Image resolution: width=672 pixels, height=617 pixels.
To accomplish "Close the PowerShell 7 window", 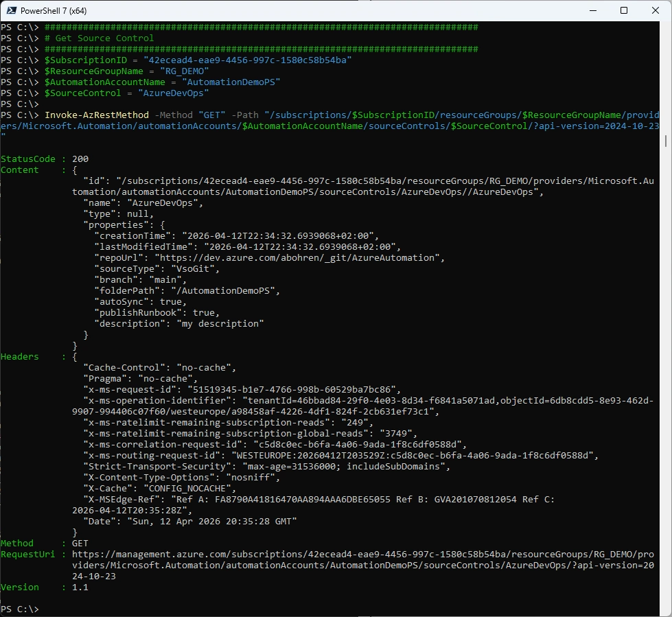I will 655,11.
